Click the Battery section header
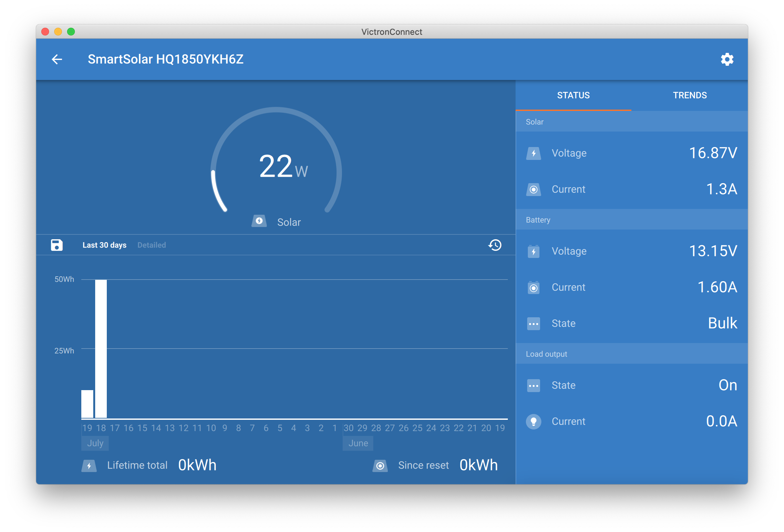 coord(631,220)
